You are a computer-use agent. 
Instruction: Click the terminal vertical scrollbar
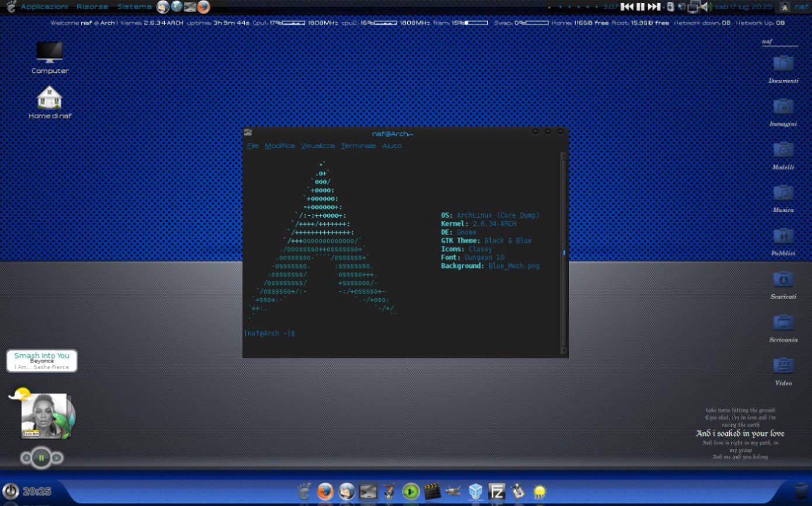point(564,253)
